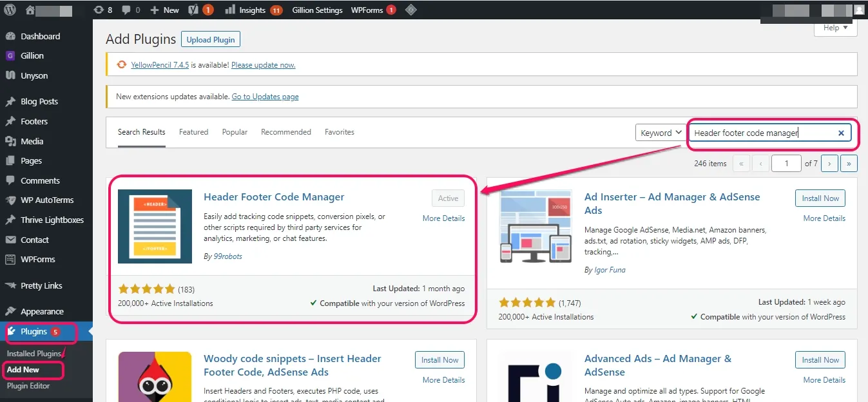This screenshot has width=868, height=402.
Task: Switch to the Favorites tab
Action: click(340, 132)
